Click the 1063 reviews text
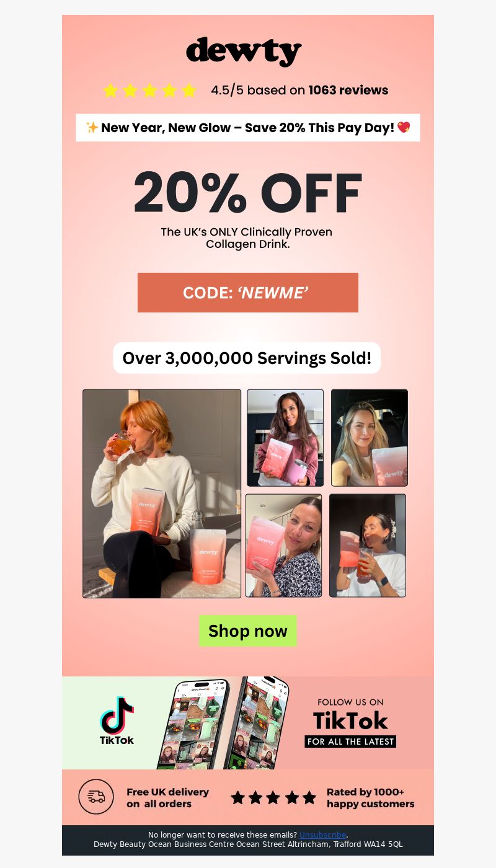This screenshot has height=868, width=496. pos(348,91)
